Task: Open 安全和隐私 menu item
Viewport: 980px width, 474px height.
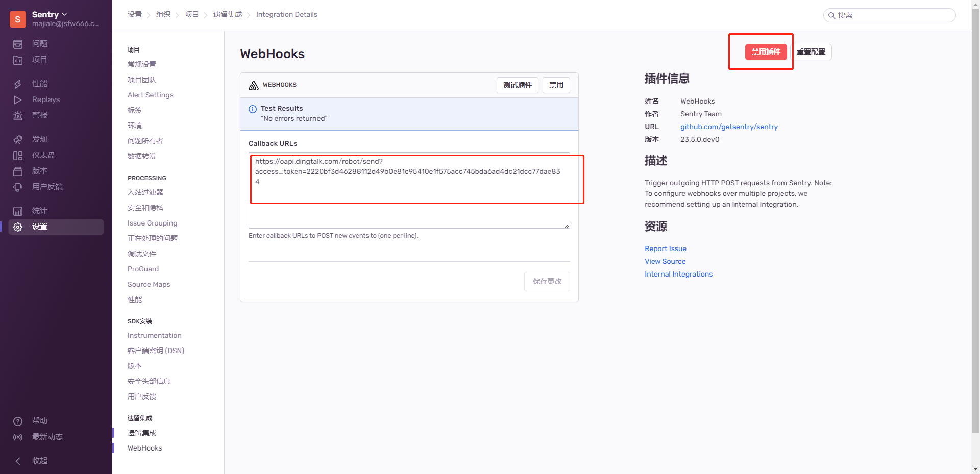Action: pos(145,208)
